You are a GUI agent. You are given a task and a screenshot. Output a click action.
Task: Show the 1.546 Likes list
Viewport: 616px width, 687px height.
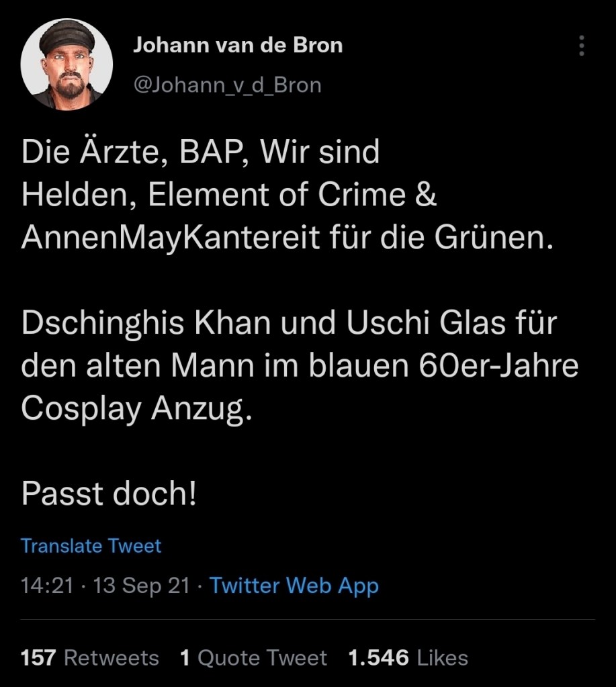[x=408, y=657]
